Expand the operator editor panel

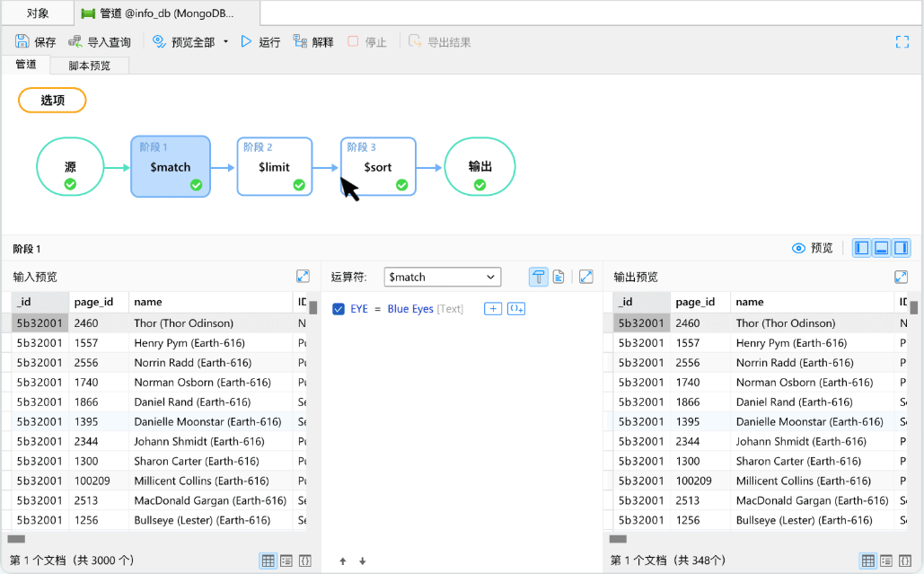[585, 277]
